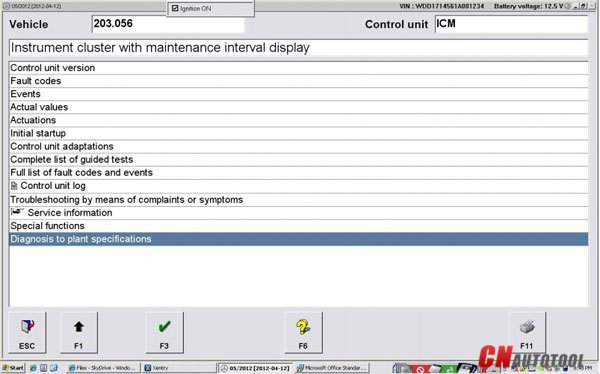Go back using the F1 up arrow

(79, 332)
